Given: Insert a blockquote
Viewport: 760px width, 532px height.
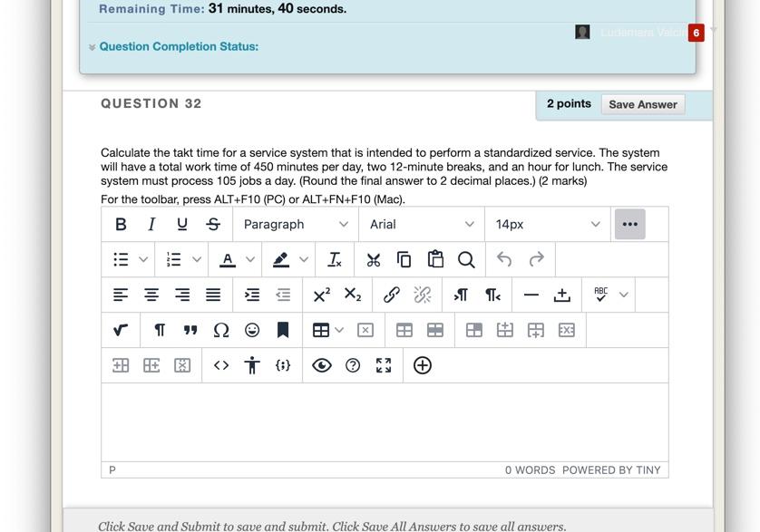Looking at the screenshot, I should [x=189, y=330].
